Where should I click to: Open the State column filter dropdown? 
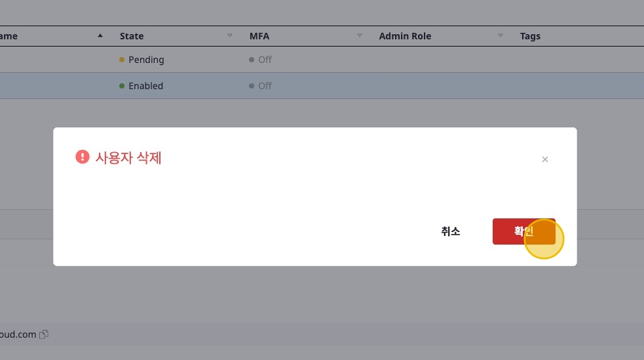[230, 36]
